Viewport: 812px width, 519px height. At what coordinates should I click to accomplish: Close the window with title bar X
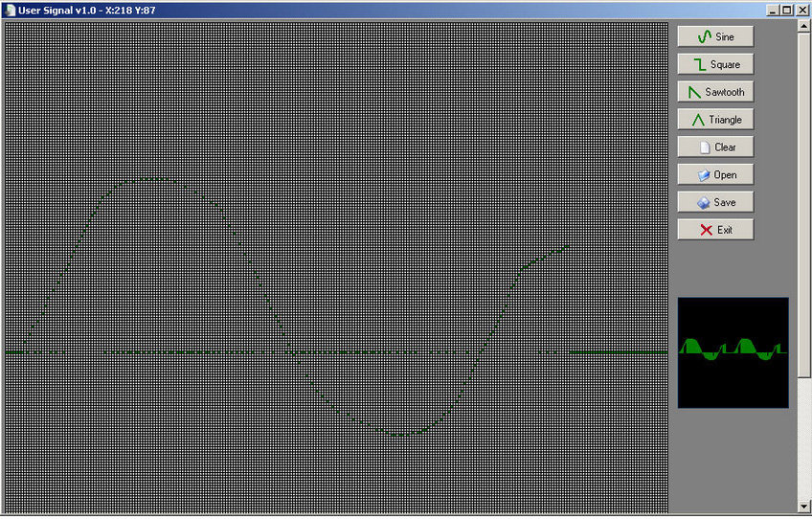(x=802, y=10)
